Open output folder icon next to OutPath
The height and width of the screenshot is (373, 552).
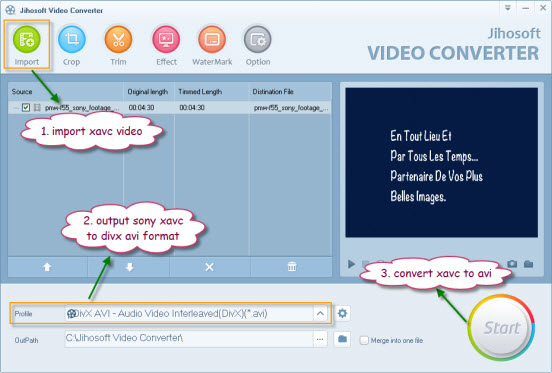pyautogui.click(x=342, y=339)
